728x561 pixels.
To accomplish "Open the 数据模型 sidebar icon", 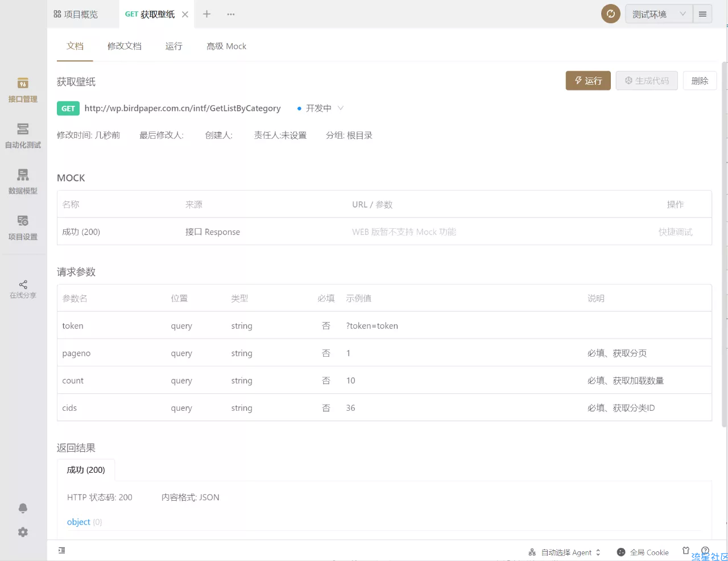I will pos(23,182).
